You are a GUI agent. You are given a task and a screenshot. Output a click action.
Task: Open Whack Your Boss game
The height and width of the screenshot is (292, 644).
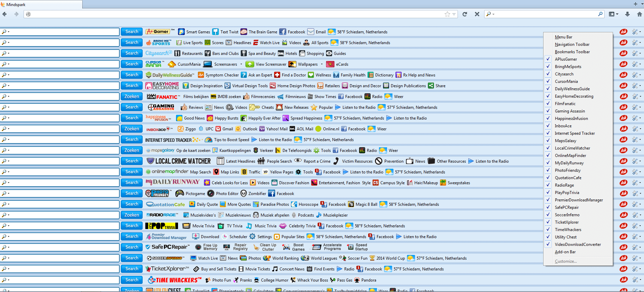pyautogui.click(x=309, y=280)
